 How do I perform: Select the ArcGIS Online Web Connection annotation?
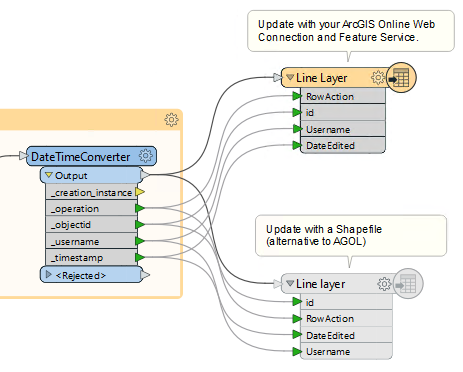coord(351,31)
